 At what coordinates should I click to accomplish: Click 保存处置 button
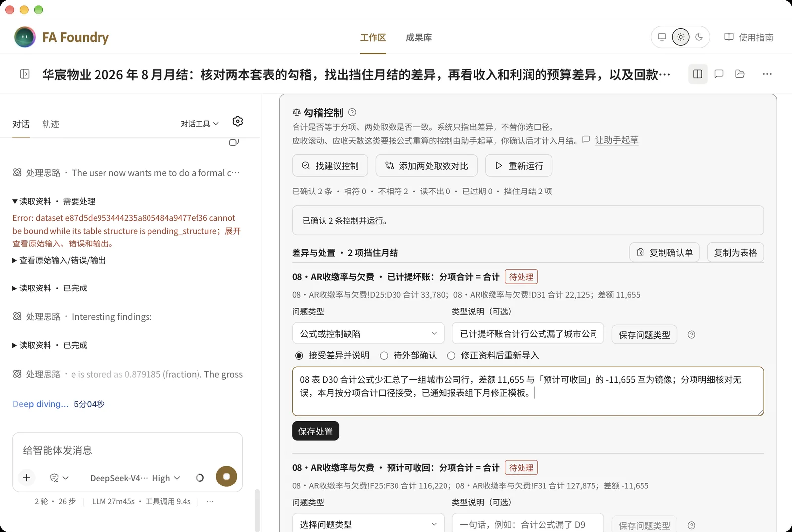315,431
